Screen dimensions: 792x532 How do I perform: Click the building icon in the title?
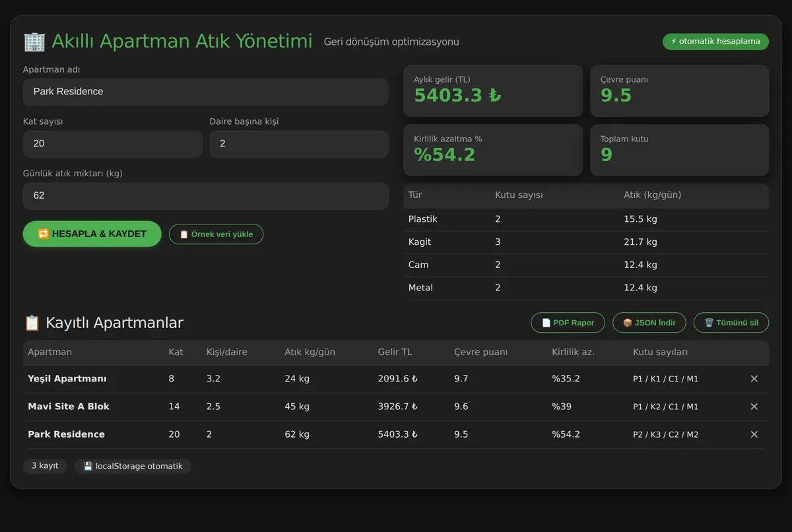point(34,42)
